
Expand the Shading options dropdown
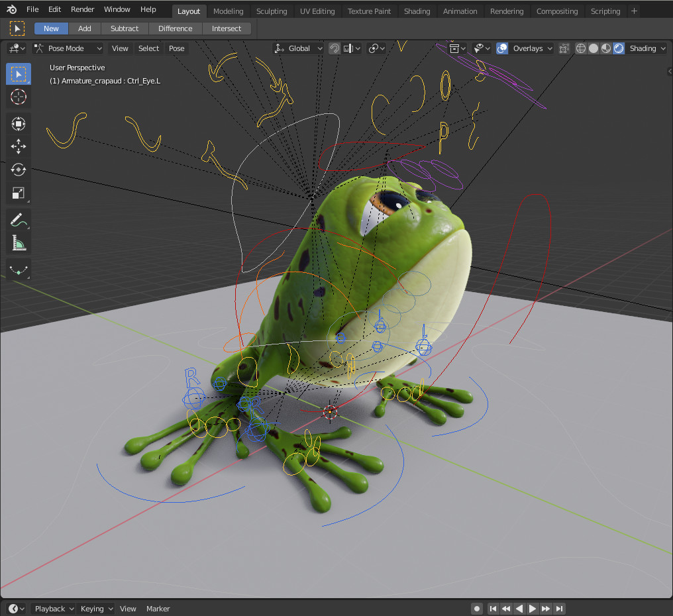[647, 48]
